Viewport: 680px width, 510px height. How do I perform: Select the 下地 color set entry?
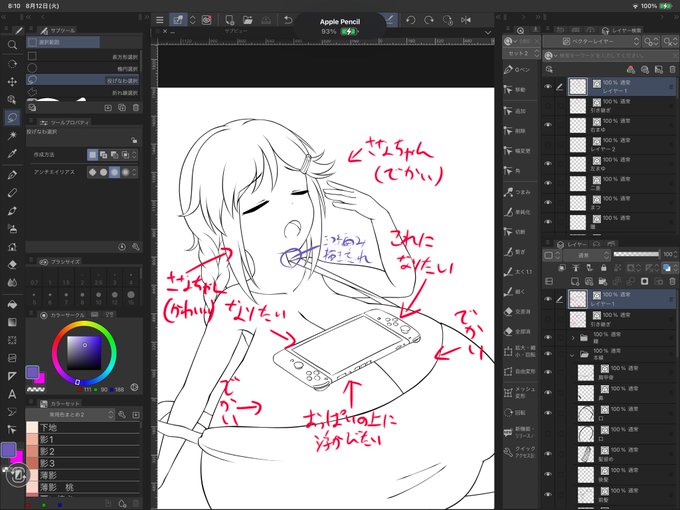tap(83, 428)
